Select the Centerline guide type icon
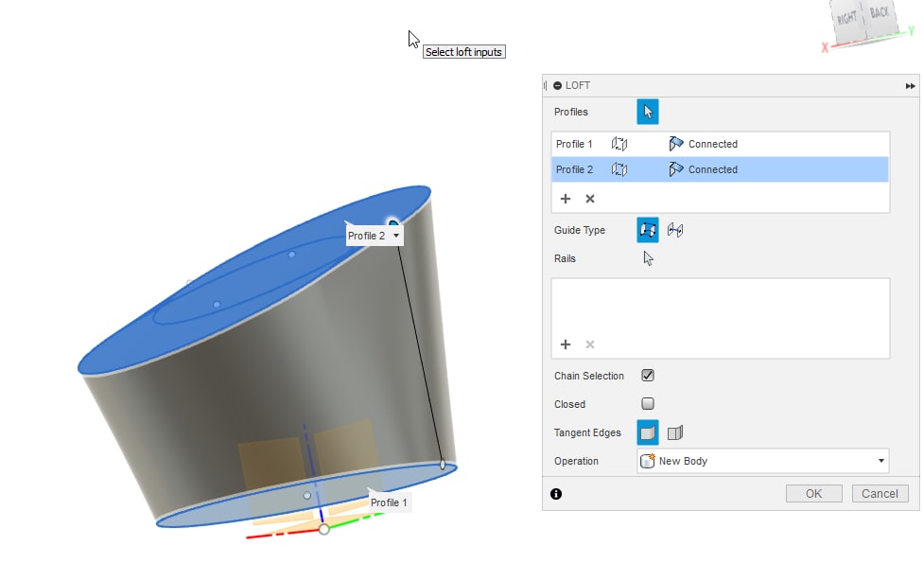The height and width of the screenshot is (564, 924). click(675, 230)
